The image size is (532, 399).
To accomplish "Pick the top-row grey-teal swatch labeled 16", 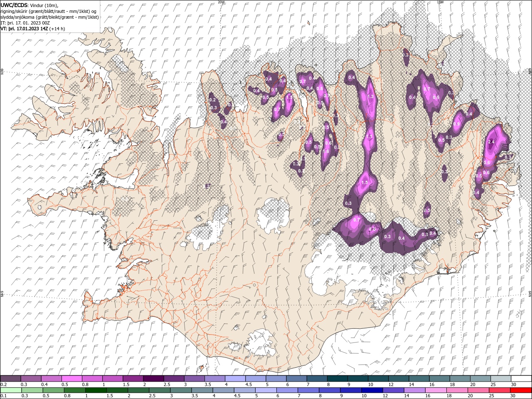I will [439, 379].
